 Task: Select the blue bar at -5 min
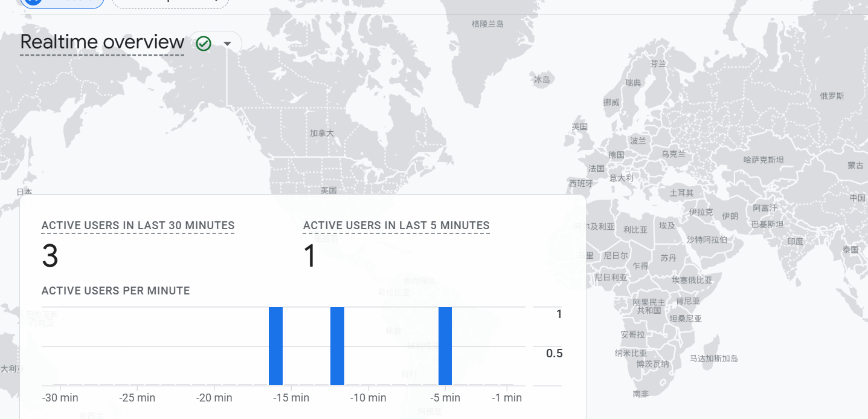pyautogui.click(x=445, y=346)
